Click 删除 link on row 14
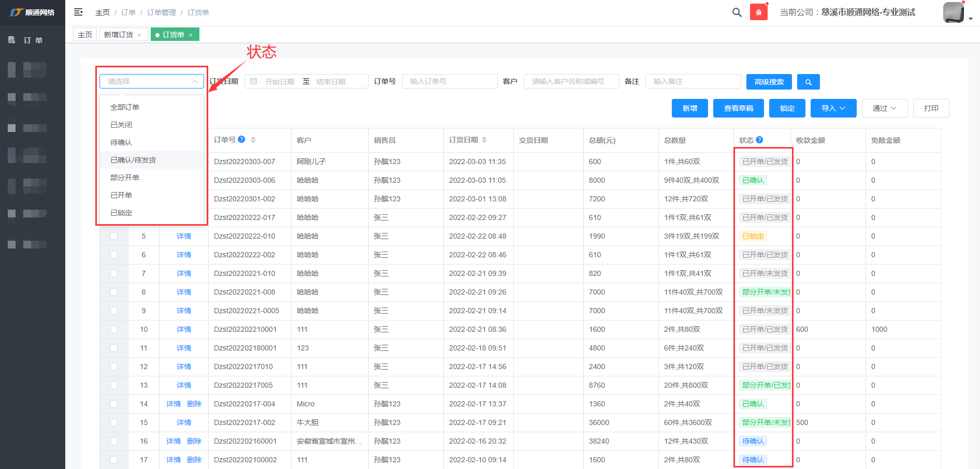Screen dimensions: 980x469 pos(194,404)
